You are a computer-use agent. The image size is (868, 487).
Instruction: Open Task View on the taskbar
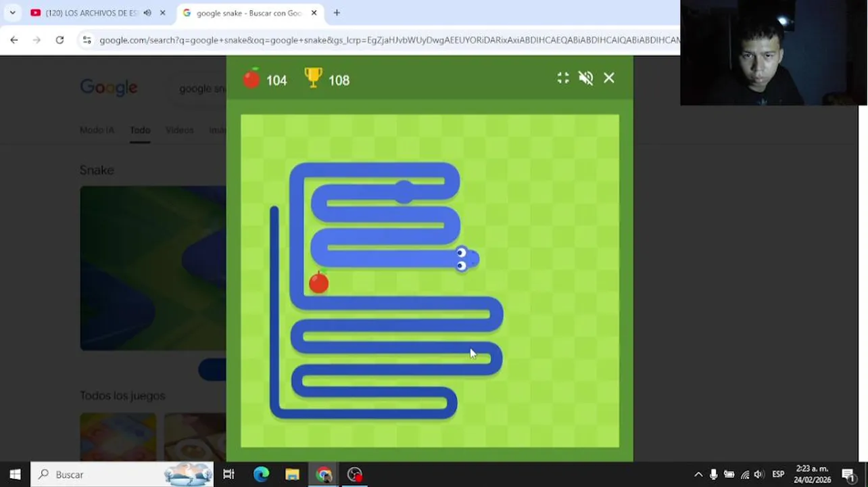(228, 474)
